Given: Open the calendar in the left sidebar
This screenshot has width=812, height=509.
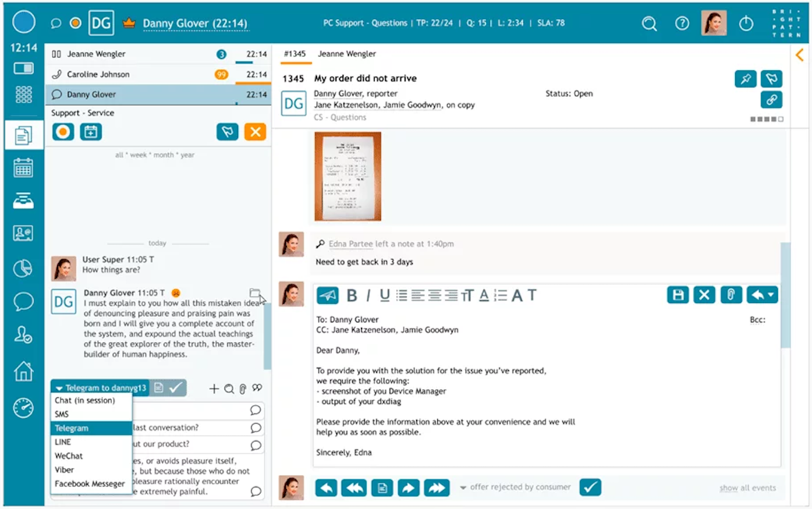Looking at the screenshot, I should pyautogui.click(x=23, y=167).
